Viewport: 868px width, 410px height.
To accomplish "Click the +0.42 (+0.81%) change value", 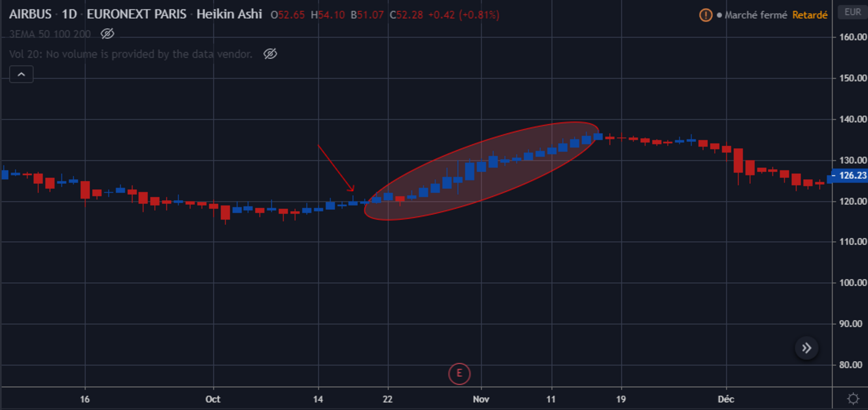I will pos(464,15).
